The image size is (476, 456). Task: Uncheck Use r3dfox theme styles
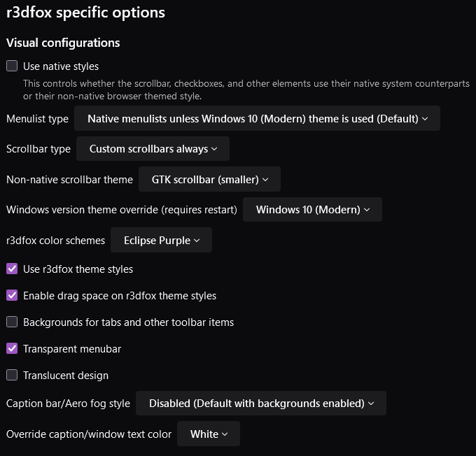tap(12, 269)
